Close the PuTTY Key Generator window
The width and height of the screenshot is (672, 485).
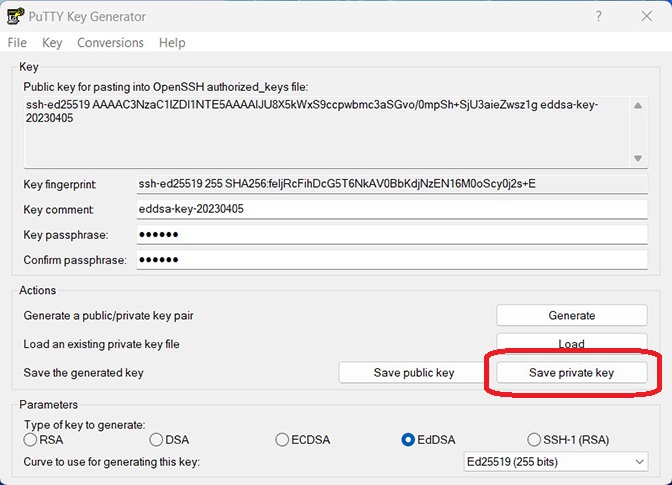[647, 16]
